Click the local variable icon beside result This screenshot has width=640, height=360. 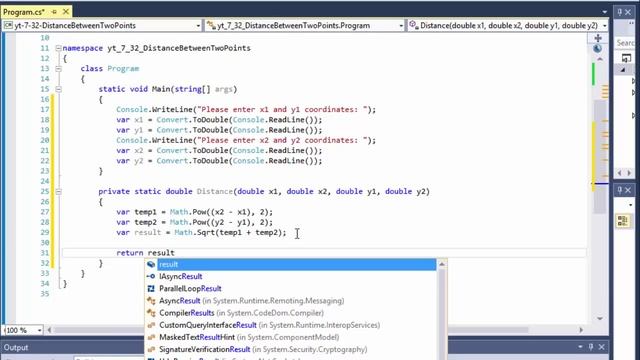(151, 264)
